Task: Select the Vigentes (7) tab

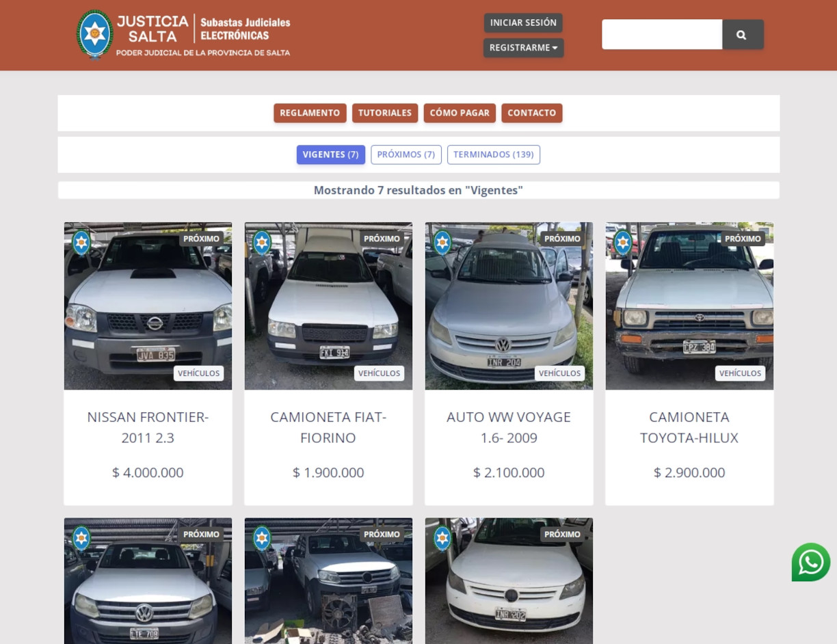Action: point(330,155)
